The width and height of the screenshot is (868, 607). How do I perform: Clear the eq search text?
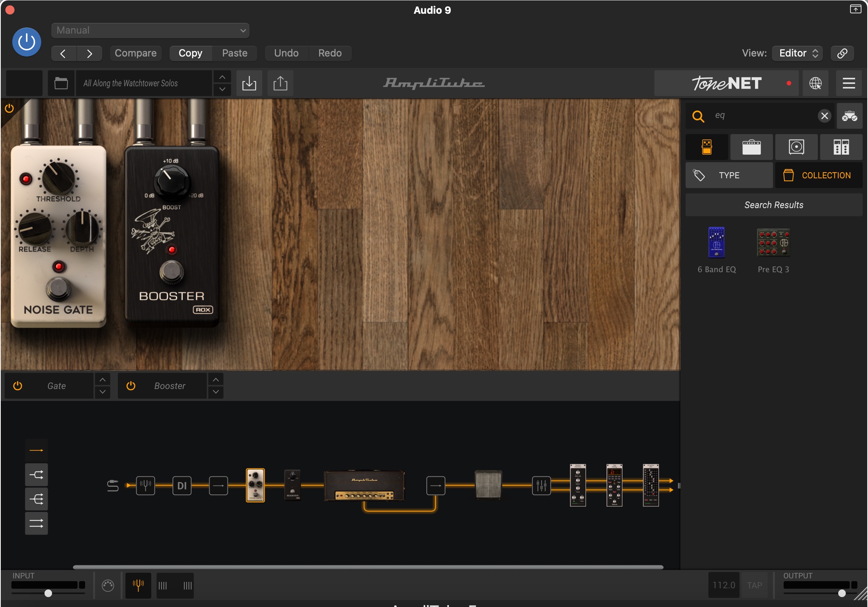pos(824,116)
